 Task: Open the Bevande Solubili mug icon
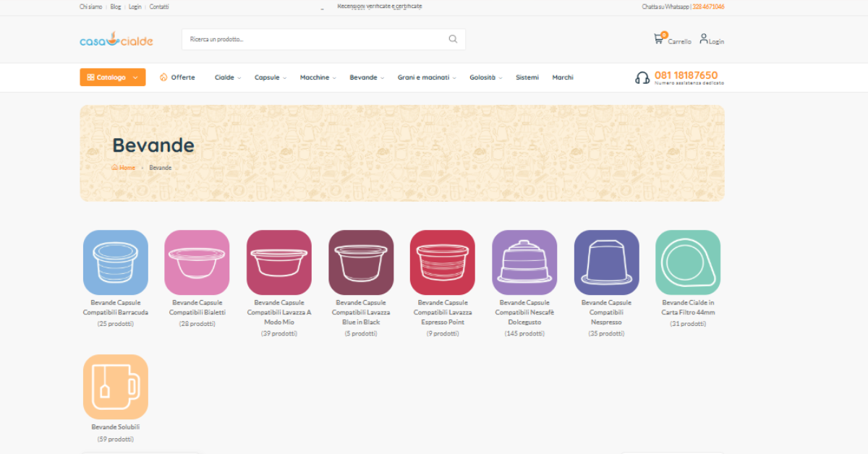[116, 387]
